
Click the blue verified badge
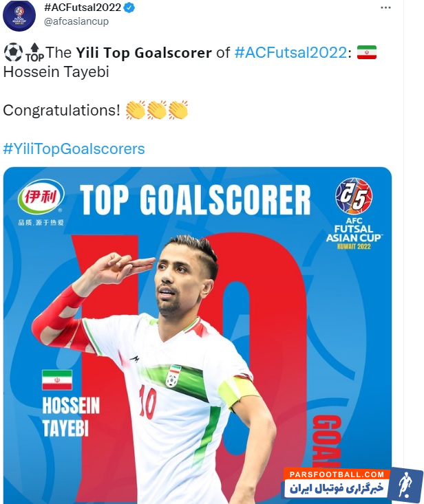pos(129,8)
